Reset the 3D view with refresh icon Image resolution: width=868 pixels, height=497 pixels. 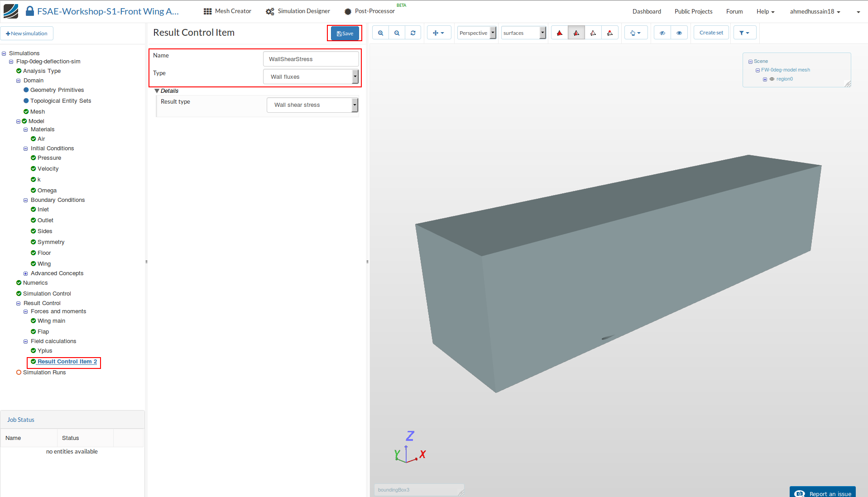point(413,33)
